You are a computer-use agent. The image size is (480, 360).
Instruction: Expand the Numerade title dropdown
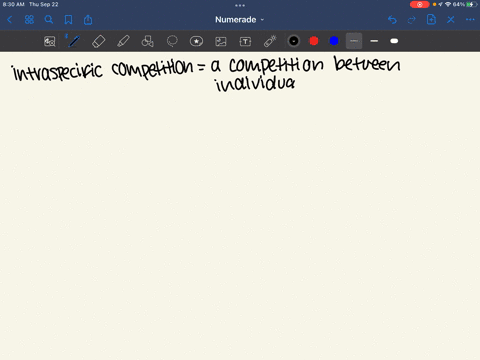click(x=239, y=20)
